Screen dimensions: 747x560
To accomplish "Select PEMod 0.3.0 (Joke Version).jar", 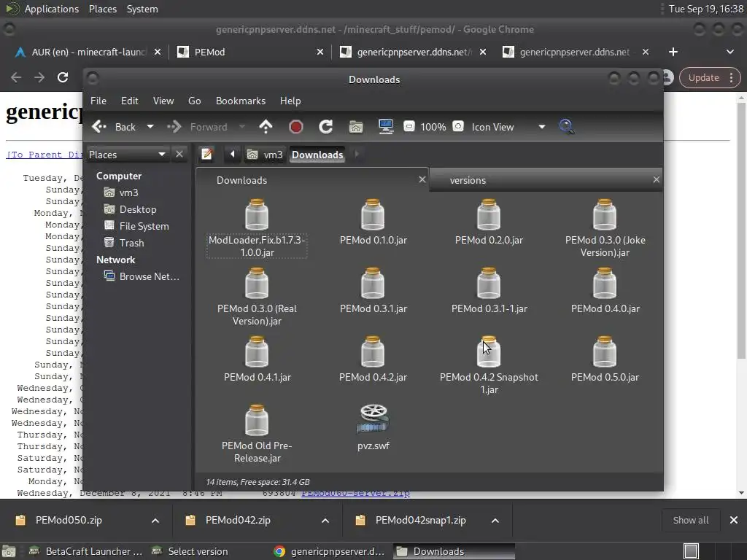I will coord(605,228).
